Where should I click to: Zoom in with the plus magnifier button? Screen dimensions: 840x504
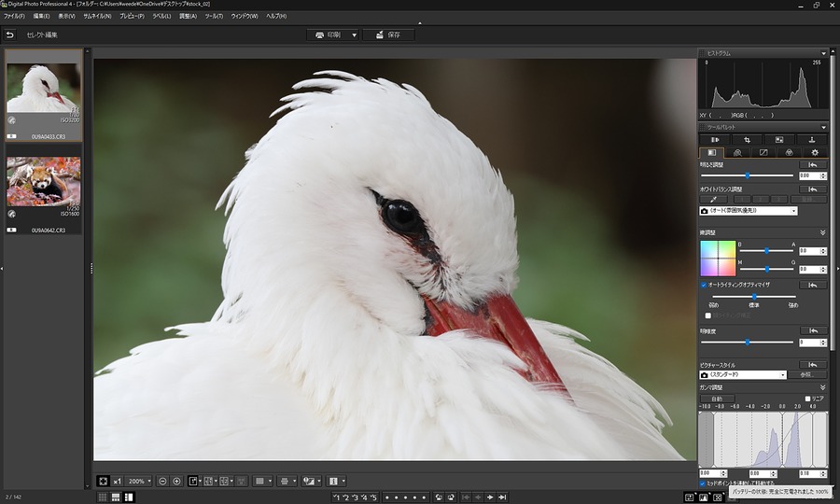[176, 482]
